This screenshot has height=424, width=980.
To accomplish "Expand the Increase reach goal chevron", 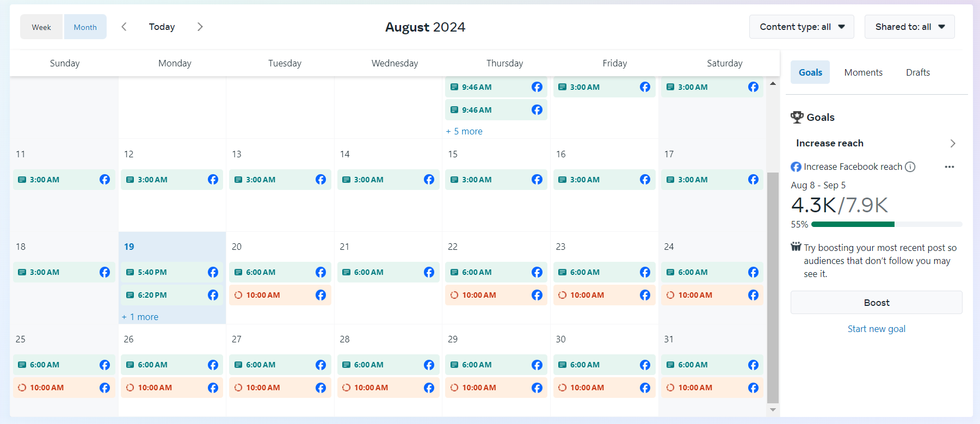I will click(x=953, y=143).
